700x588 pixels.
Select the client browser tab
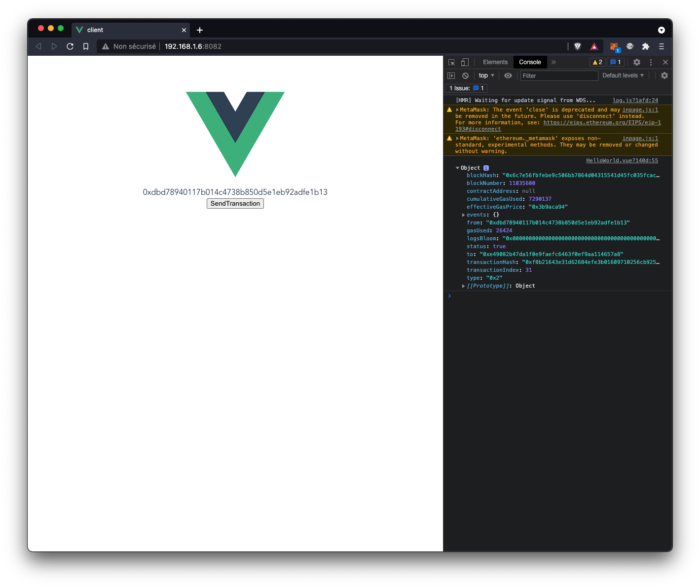coord(131,30)
